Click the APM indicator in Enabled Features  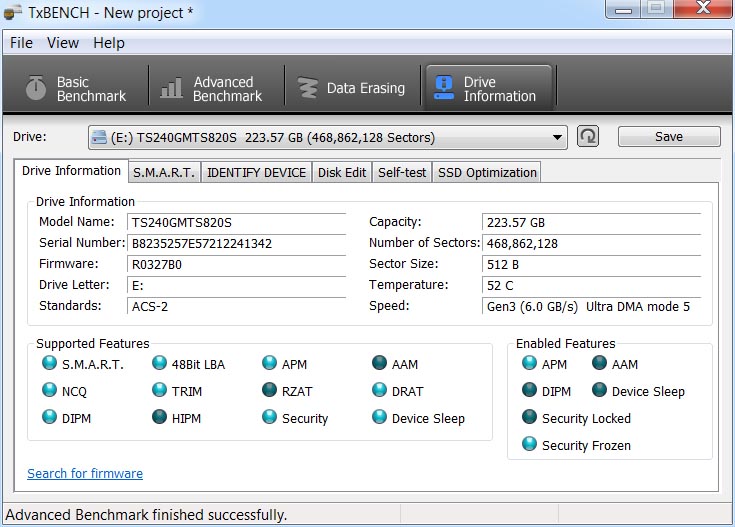click(529, 363)
